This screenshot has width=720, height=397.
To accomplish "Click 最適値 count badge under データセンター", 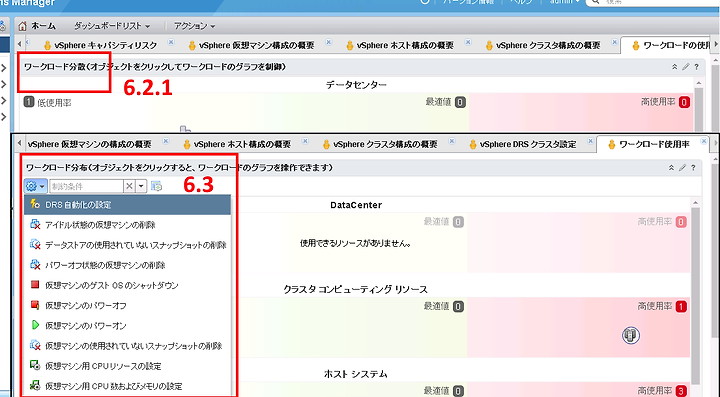I will [x=460, y=102].
